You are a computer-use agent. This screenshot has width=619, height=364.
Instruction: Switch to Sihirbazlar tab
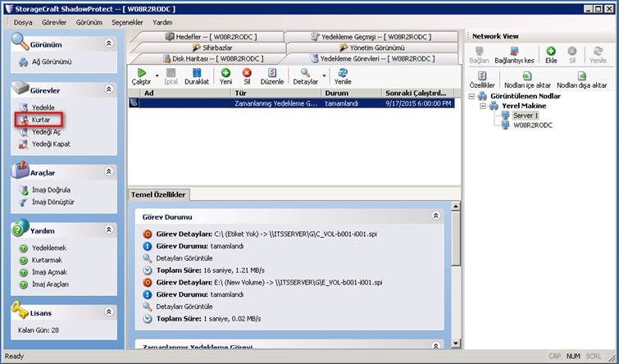pos(212,48)
